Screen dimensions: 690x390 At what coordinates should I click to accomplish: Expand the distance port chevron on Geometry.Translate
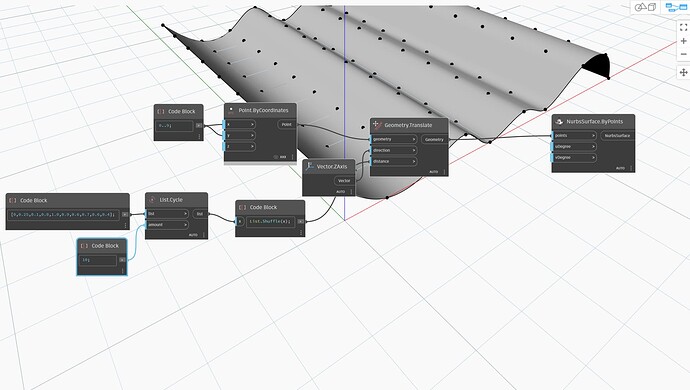click(x=414, y=162)
